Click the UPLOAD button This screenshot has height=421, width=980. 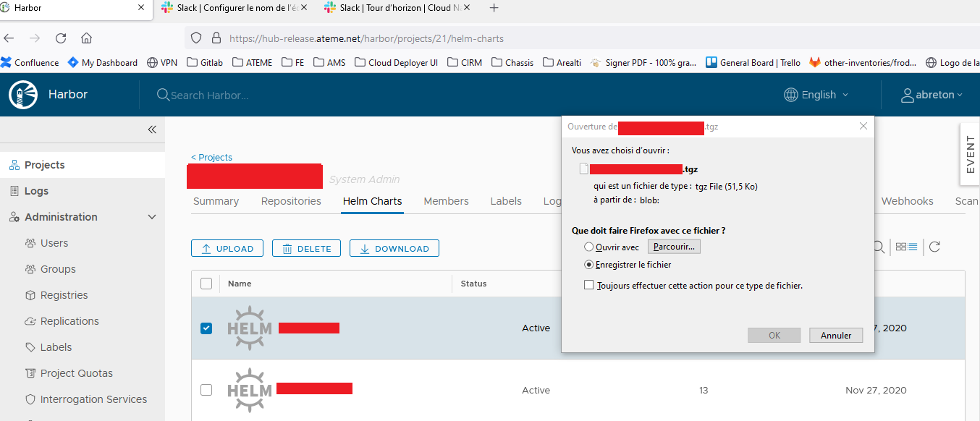227,248
